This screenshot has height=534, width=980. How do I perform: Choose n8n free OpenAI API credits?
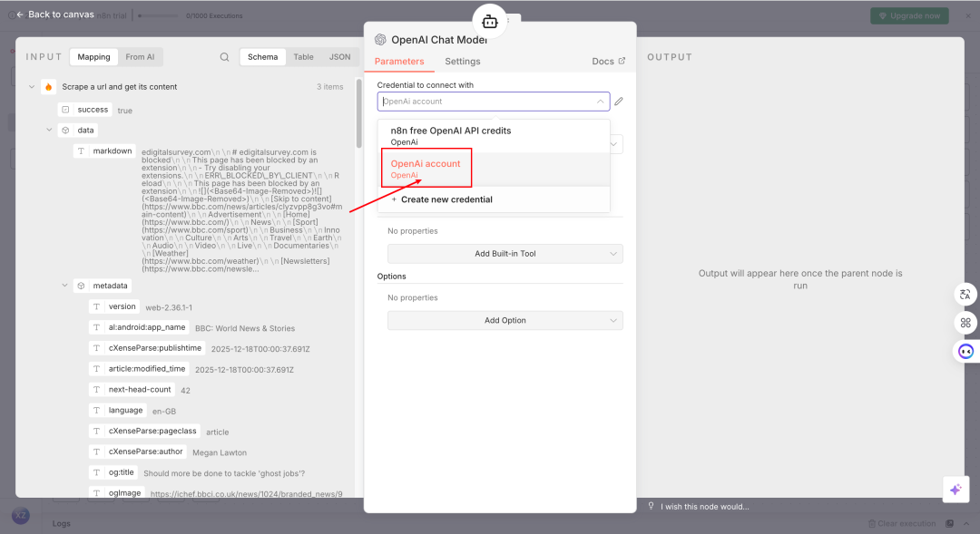tap(494, 136)
